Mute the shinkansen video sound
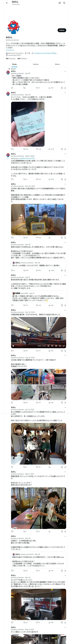 coord(52,346)
